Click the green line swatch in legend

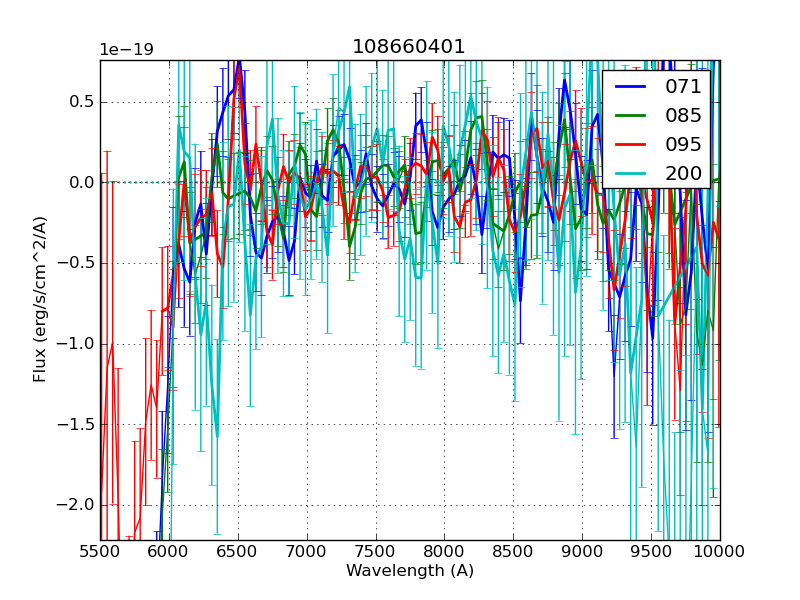coord(632,116)
